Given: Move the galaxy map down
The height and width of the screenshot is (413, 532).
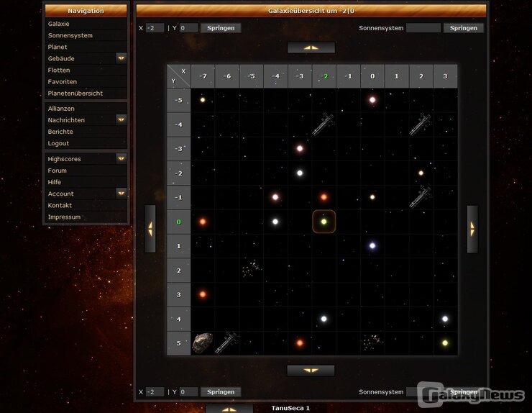Looking at the screenshot, I should [311, 371].
